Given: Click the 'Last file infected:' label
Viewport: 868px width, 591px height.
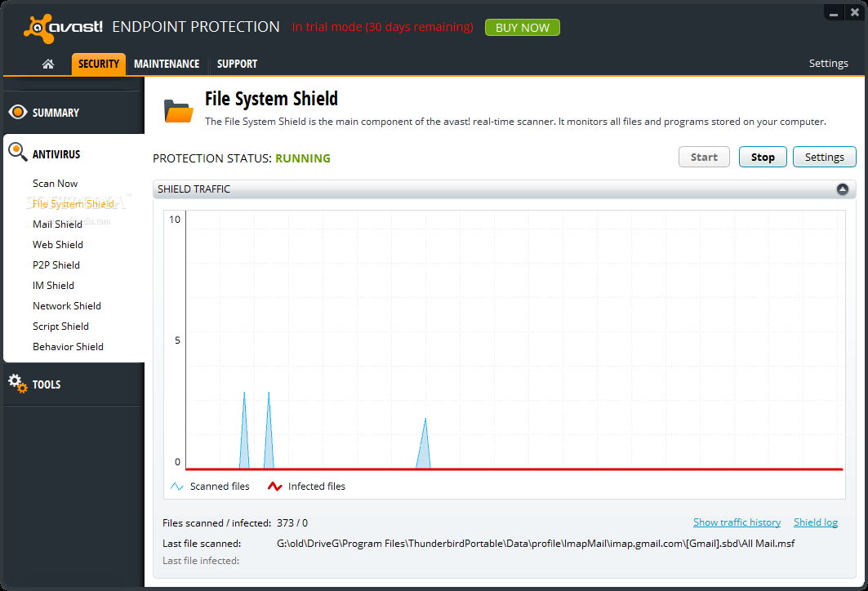Looking at the screenshot, I should pos(201,561).
